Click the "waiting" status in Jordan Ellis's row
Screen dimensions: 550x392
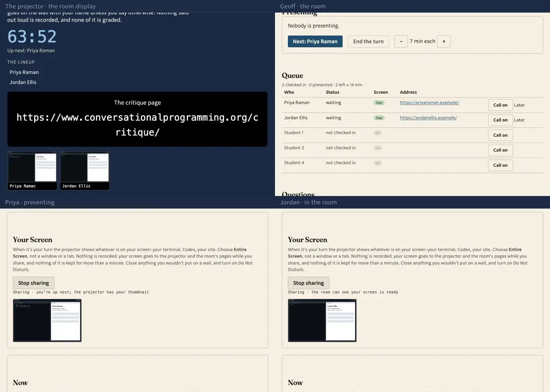[x=334, y=118]
